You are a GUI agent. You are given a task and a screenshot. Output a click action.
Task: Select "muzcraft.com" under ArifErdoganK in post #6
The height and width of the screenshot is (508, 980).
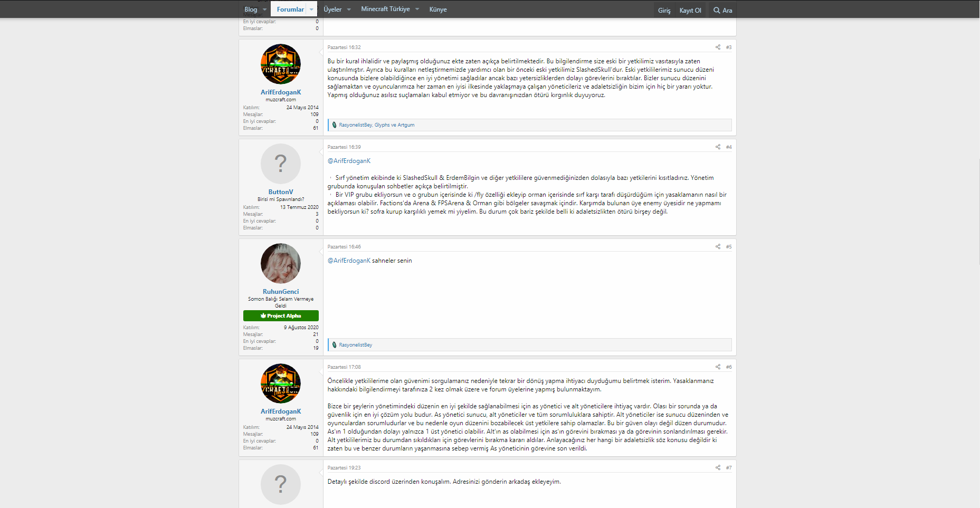tap(281, 419)
